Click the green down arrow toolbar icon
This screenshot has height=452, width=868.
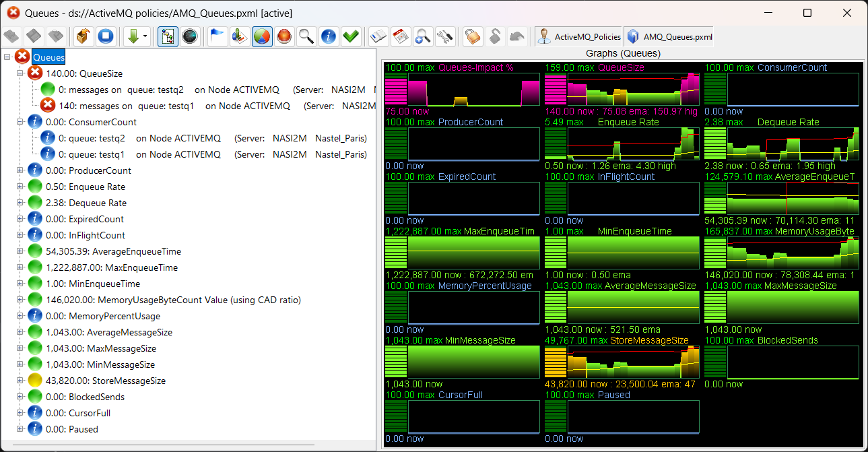pos(133,36)
